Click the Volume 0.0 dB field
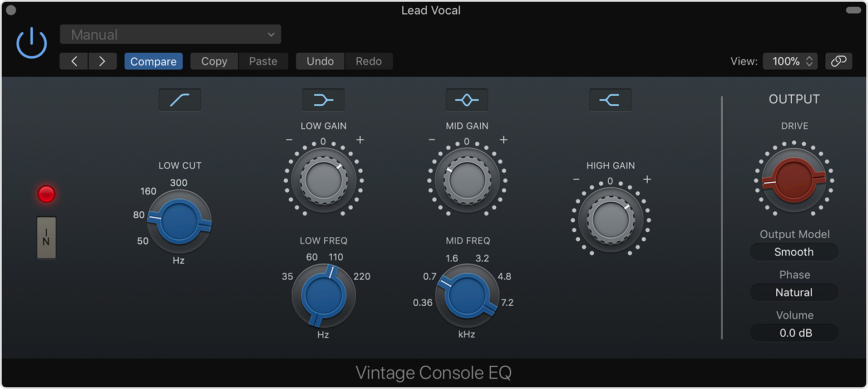The image size is (868, 389). coord(794,333)
